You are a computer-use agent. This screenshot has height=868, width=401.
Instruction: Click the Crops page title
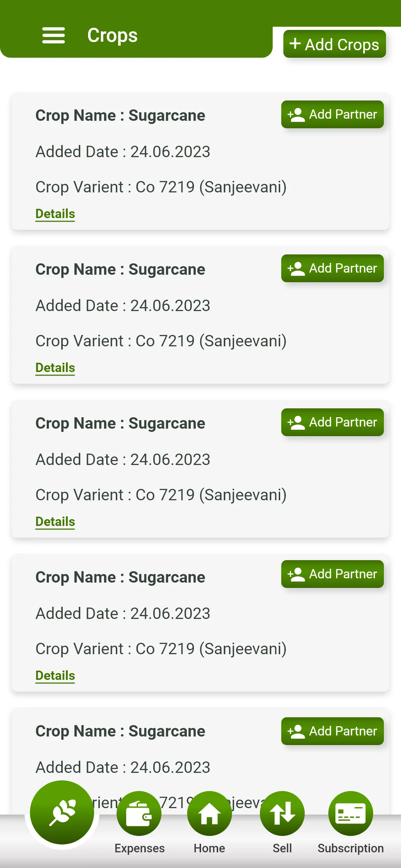(112, 35)
